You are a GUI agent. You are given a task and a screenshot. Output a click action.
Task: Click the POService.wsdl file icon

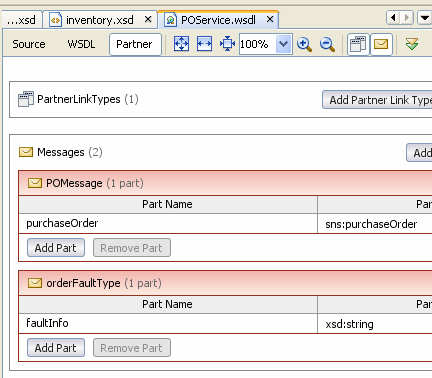pyautogui.click(x=170, y=20)
